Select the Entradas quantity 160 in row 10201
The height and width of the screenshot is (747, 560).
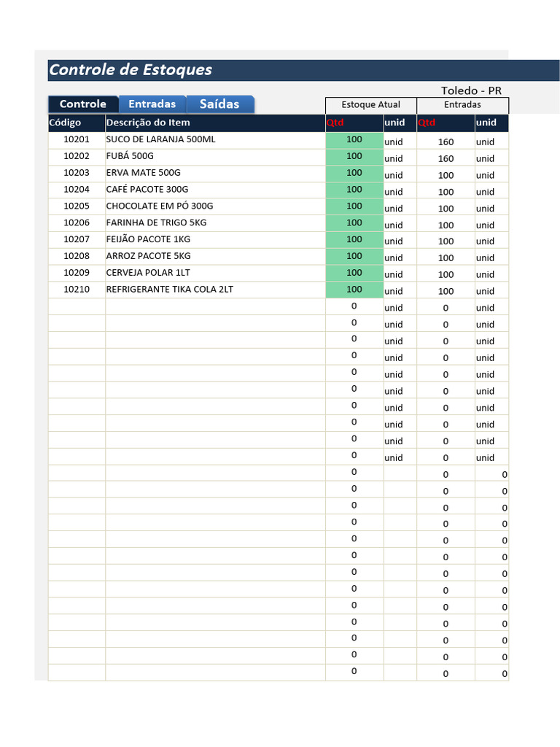pos(446,142)
